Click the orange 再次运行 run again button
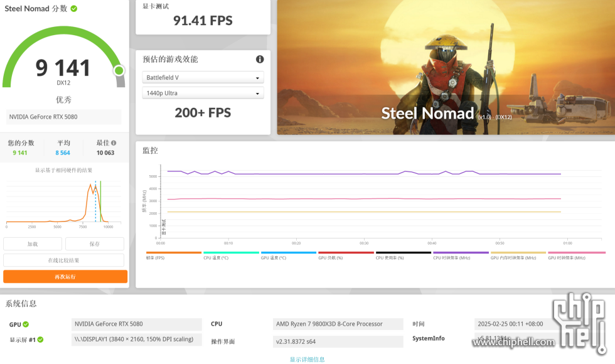615x364 pixels. [65, 277]
